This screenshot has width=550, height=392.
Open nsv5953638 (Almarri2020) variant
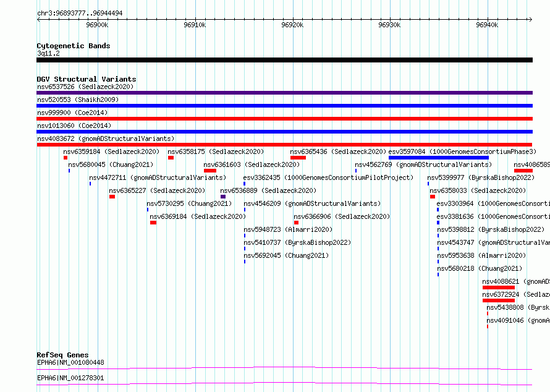481,255
